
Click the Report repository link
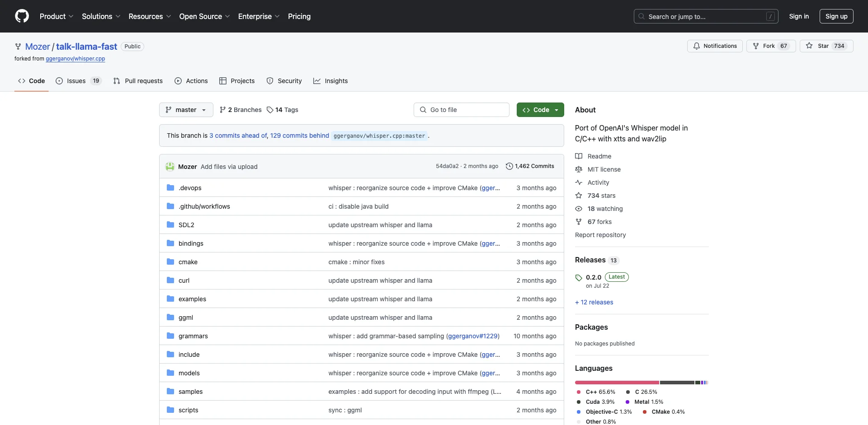[x=600, y=235]
